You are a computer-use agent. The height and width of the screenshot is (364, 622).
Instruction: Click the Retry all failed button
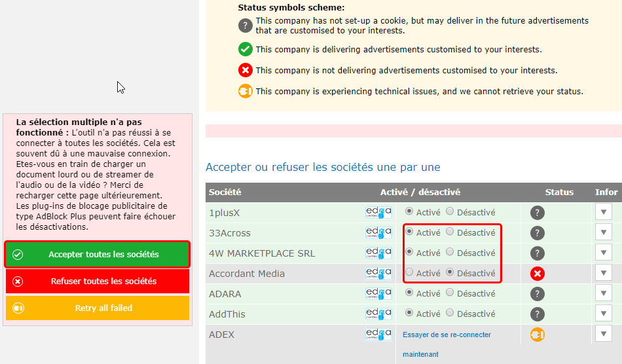click(x=98, y=308)
